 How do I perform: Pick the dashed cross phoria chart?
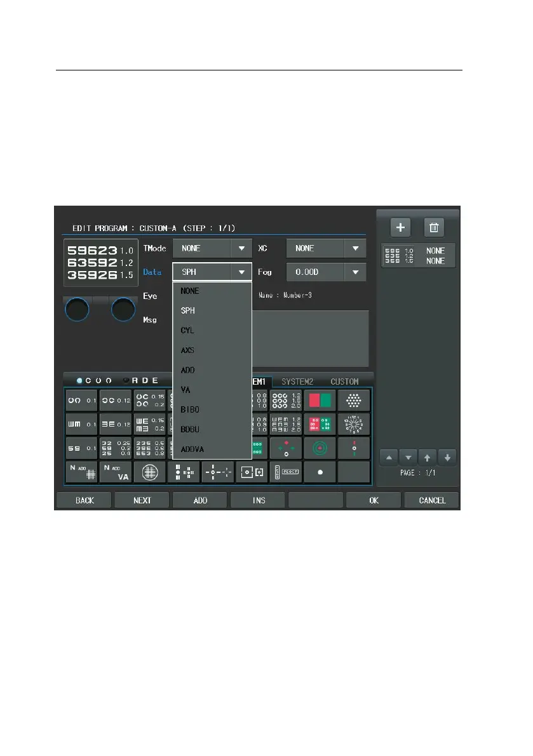217,472
